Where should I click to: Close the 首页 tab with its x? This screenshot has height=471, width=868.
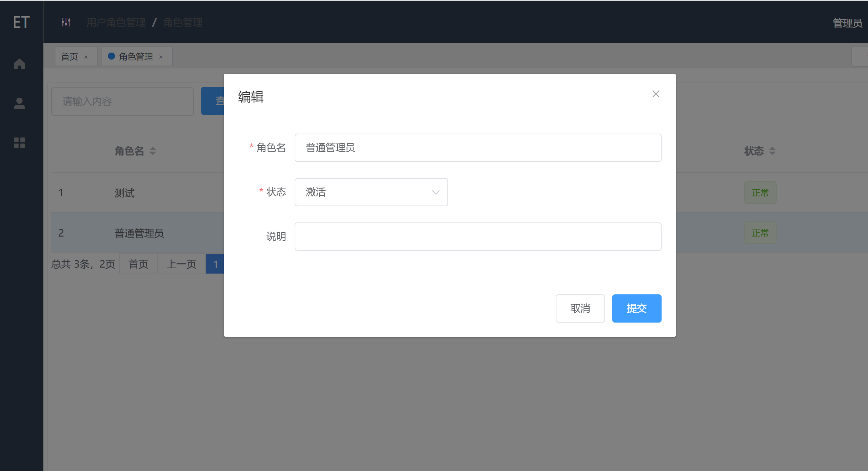pos(86,57)
